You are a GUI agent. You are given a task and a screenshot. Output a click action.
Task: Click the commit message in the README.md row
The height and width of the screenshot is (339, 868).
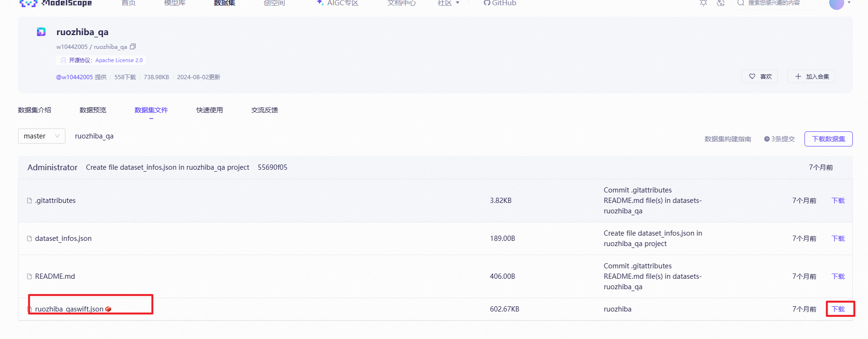coord(653,276)
